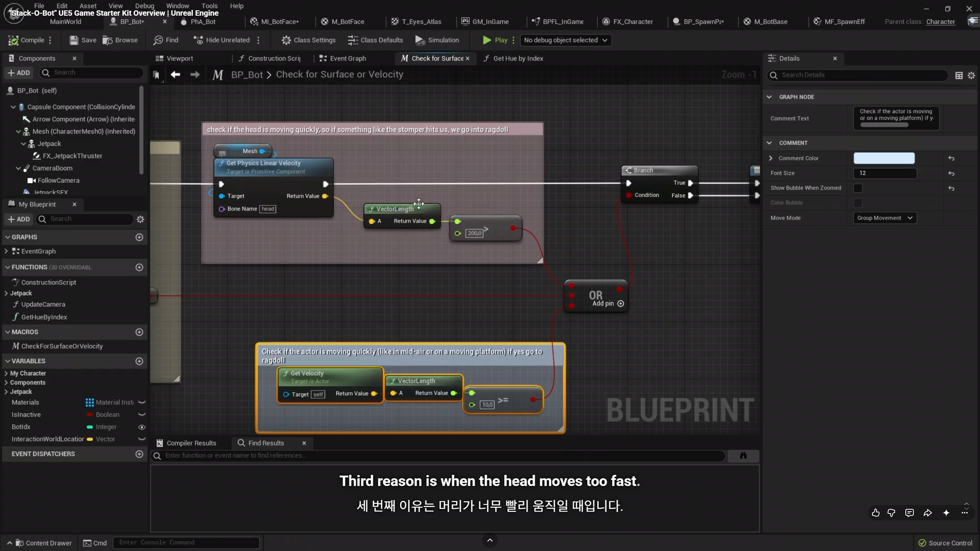Open Compile options menu

pyautogui.click(x=50, y=40)
